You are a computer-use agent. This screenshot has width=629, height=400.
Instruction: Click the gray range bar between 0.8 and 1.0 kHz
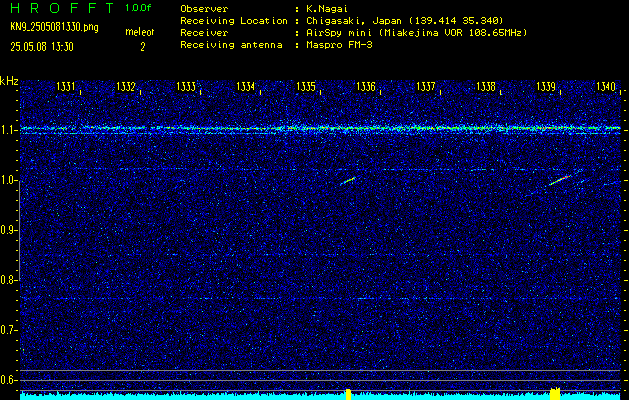click(x=19, y=230)
